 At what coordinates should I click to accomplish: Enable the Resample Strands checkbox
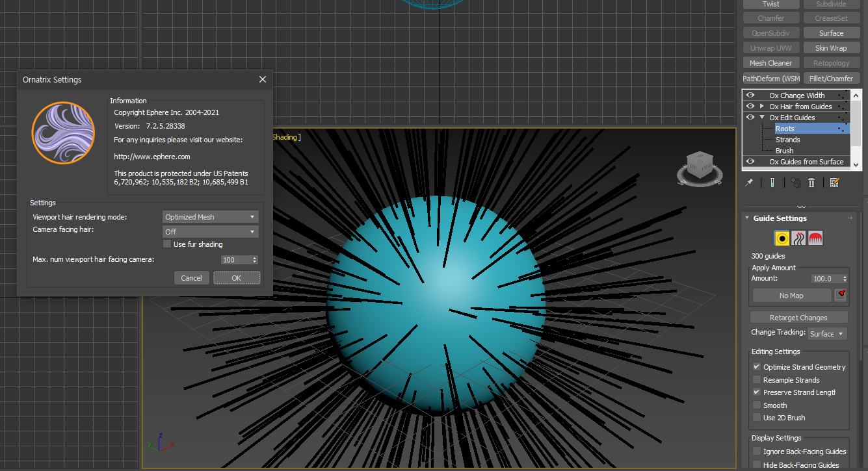point(757,380)
